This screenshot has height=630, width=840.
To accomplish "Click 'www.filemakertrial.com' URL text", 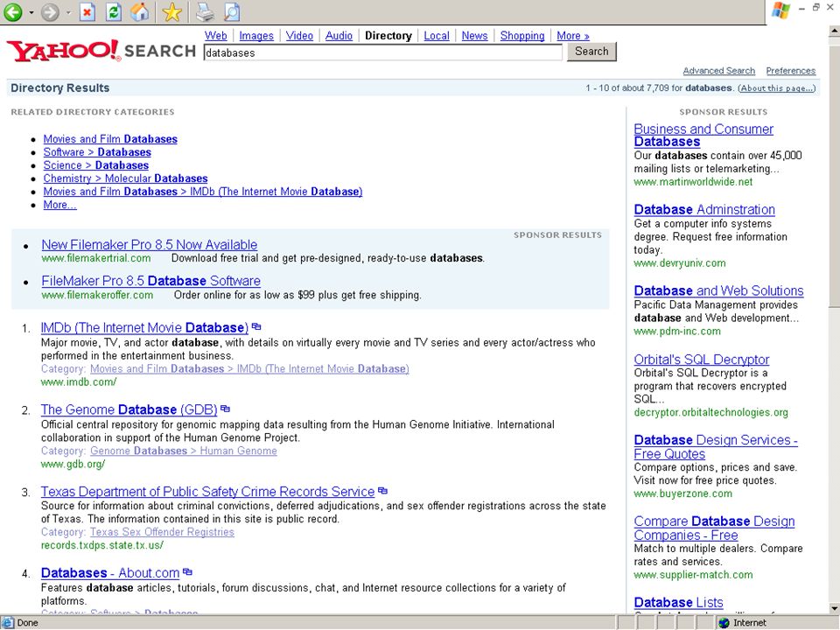I will point(96,258).
